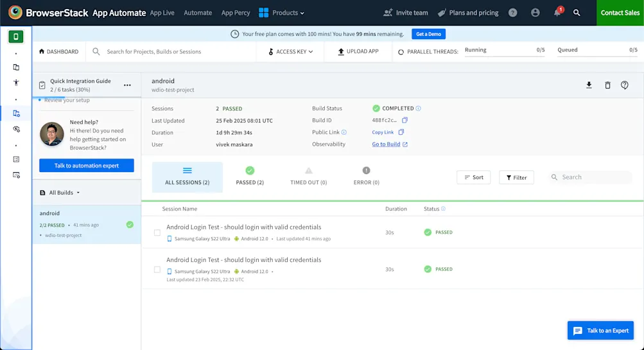Click the Status column info icon

(x=443, y=209)
